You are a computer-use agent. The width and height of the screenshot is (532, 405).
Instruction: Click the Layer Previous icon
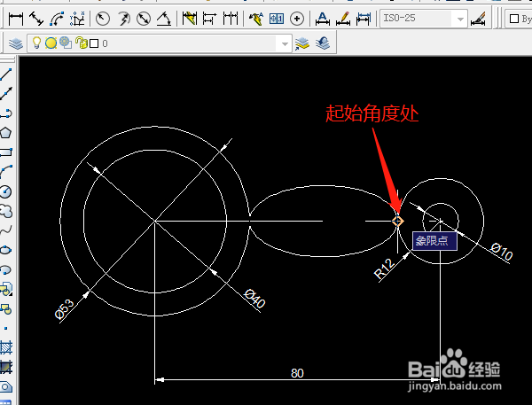(323, 43)
